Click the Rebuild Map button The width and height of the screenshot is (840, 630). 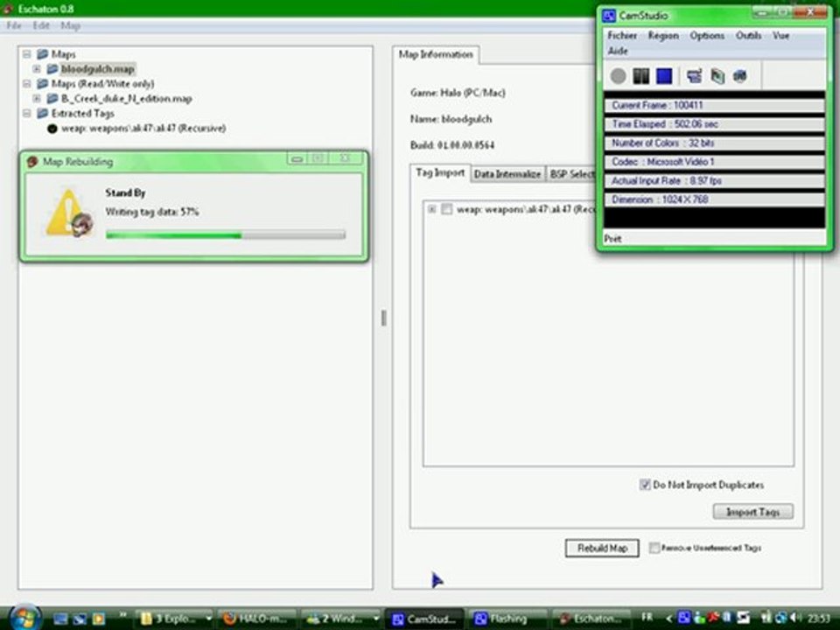click(x=602, y=548)
